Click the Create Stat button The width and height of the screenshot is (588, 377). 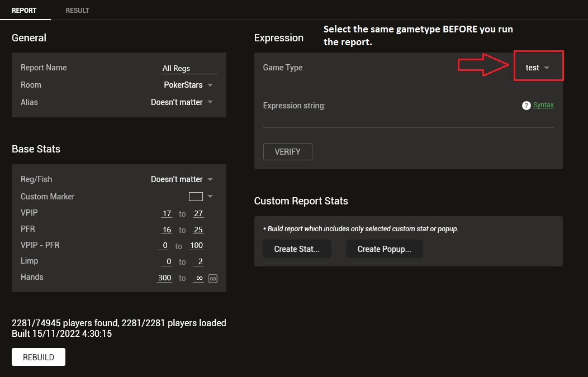[x=297, y=249]
